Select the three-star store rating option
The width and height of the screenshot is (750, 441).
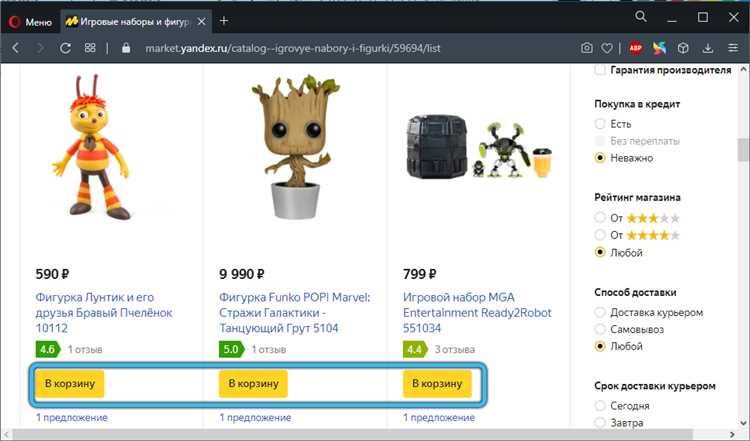pos(600,217)
